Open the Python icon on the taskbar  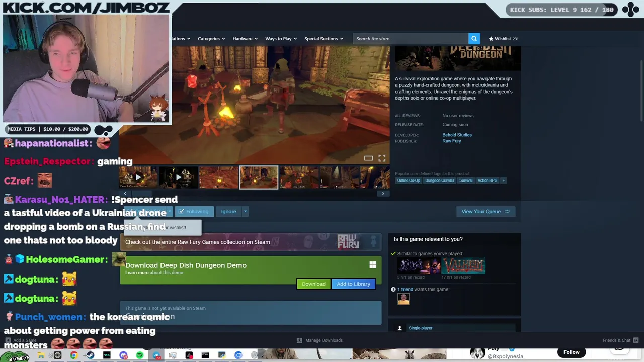222,355
